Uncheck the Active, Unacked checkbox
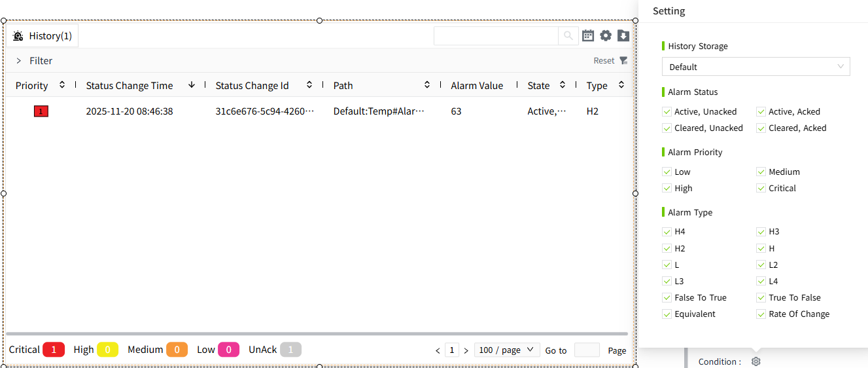868x368 pixels. coord(667,112)
